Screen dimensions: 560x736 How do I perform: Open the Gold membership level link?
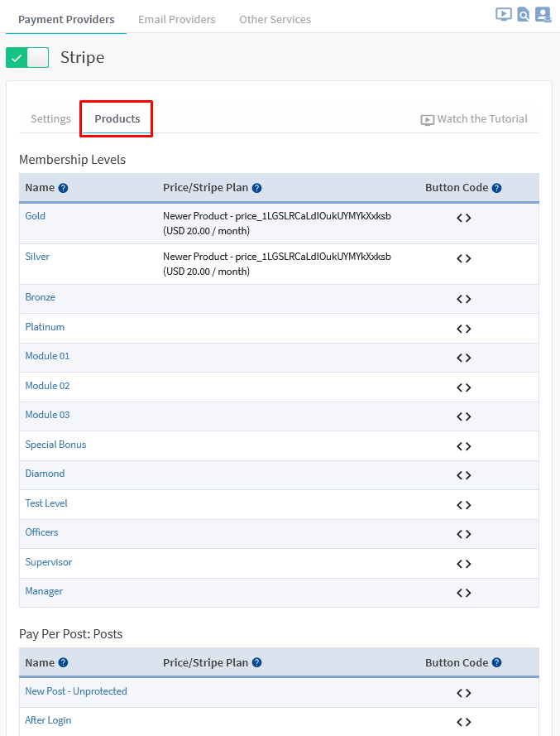[x=36, y=216]
